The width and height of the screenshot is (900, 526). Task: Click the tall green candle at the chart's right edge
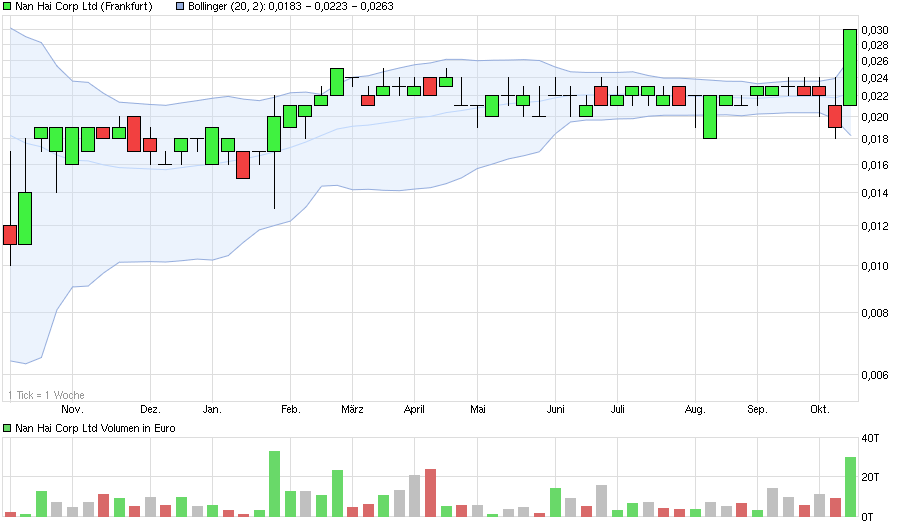(850, 68)
